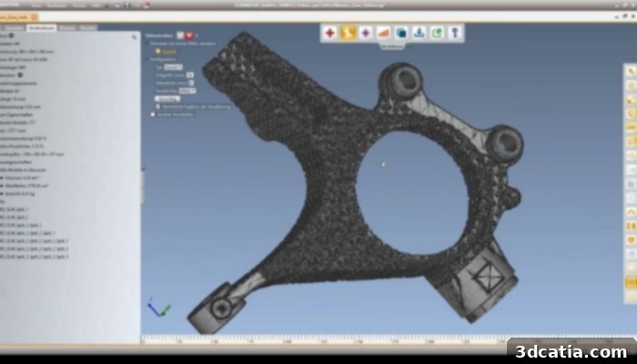637x364 pixels.
Task: Click the dark info circle at left panel top
Action: pos(11,35)
